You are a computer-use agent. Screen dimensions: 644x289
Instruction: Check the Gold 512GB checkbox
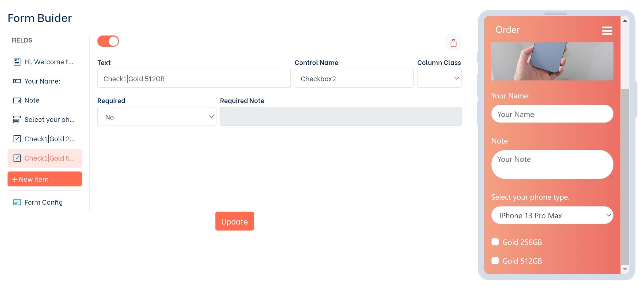(495, 261)
